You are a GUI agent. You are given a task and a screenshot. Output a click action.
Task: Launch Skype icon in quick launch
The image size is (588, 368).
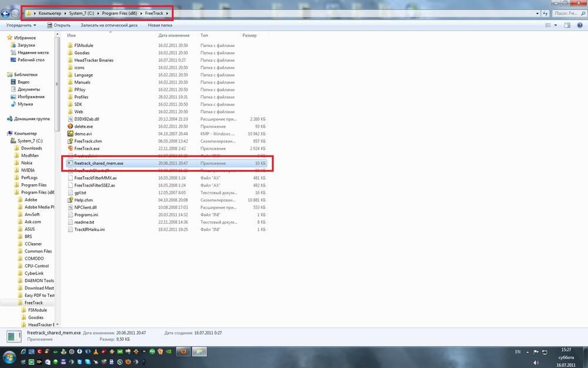coord(88,362)
